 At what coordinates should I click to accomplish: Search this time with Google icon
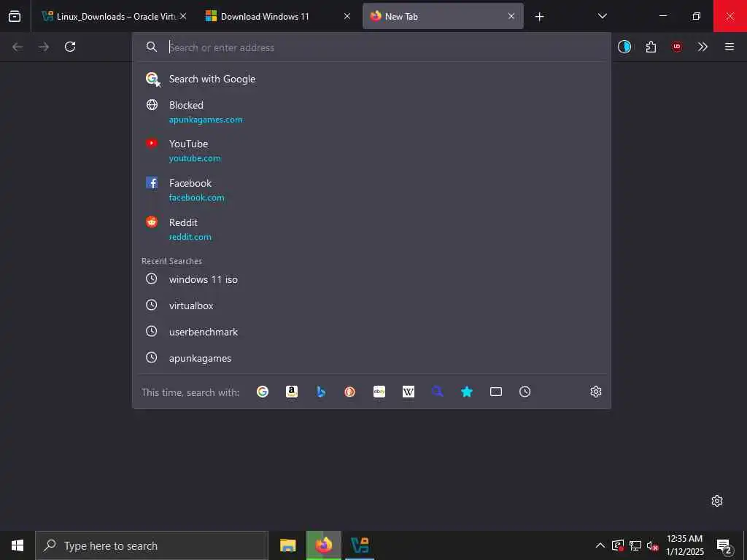coord(263,392)
